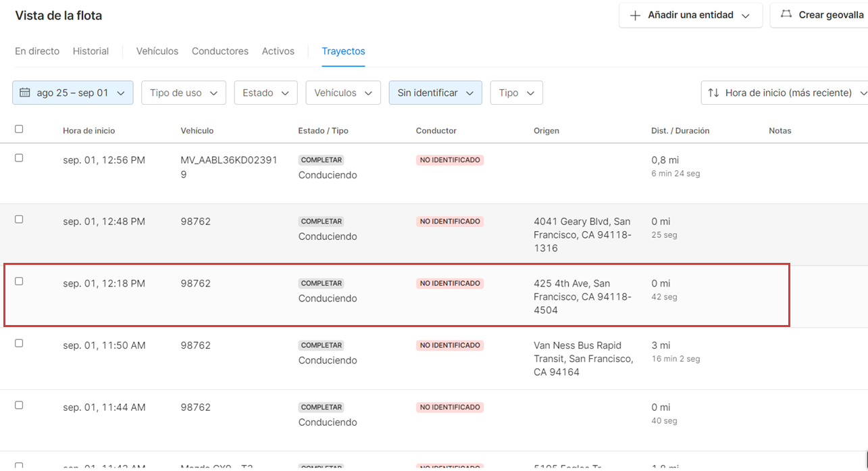
Task: Click the Dist. / Duración column header
Action: pos(680,131)
